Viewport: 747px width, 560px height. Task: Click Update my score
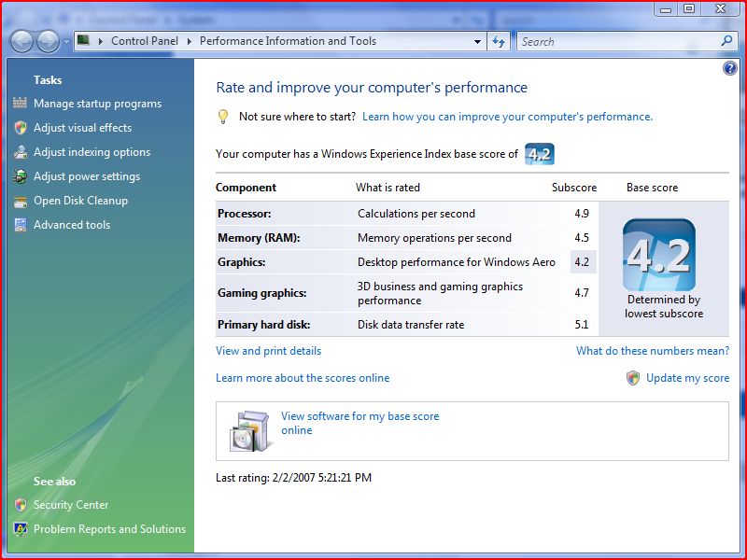tap(687, 378)
